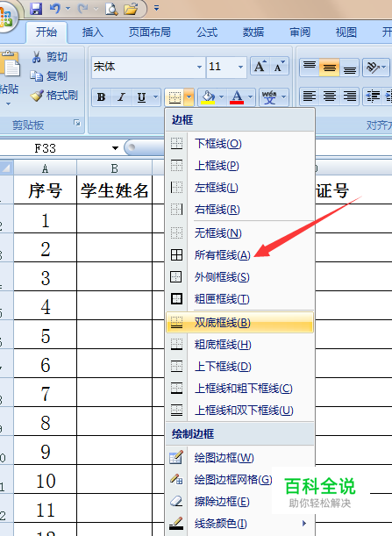Choose 粗底框线(H) thick bottom border
Screen dimensions: 392x536
tap(239, 345)
